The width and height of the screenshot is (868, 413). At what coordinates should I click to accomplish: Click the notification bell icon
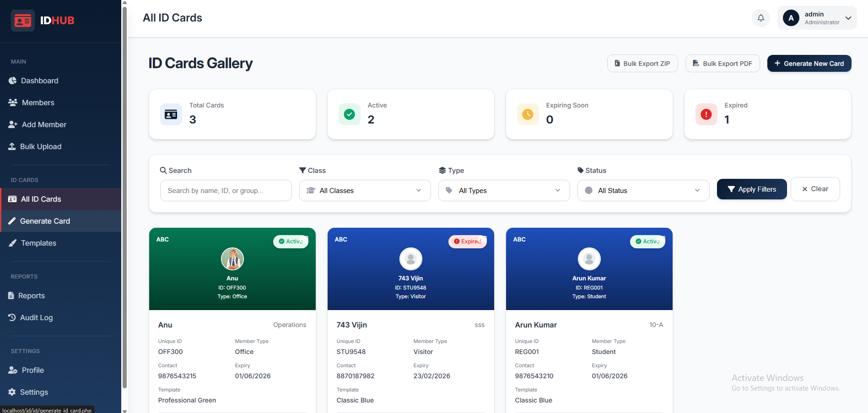760,18
